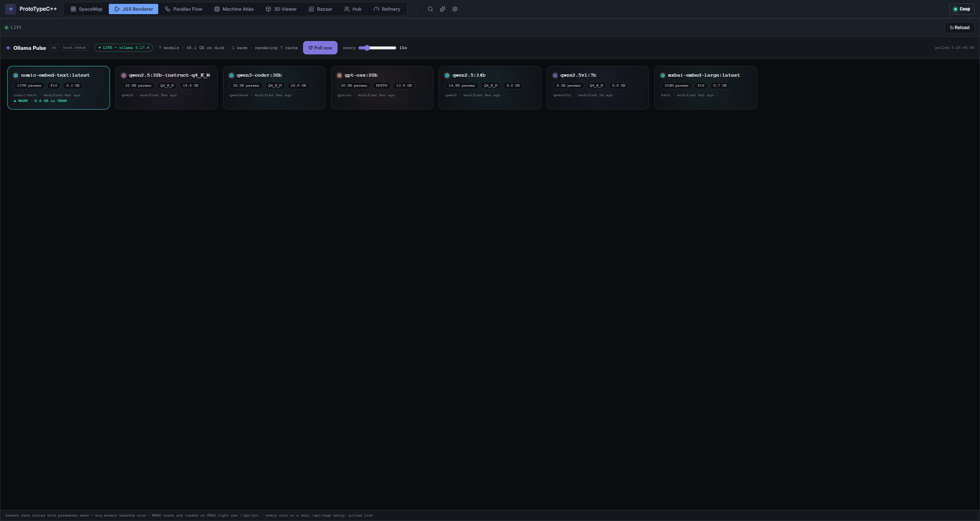Click the Coop status button
Image resolution: width=980 pixels, height=521 pixels.
(x=962, y=9)
